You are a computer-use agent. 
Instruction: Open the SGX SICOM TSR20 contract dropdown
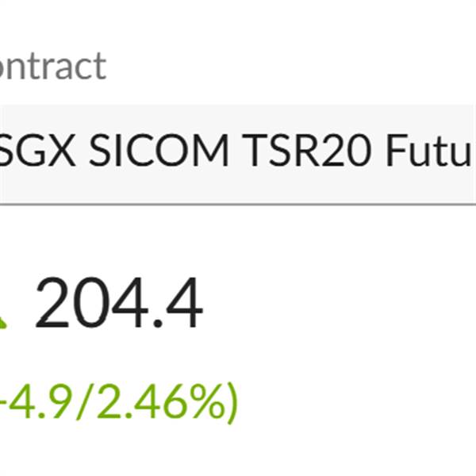238,153
